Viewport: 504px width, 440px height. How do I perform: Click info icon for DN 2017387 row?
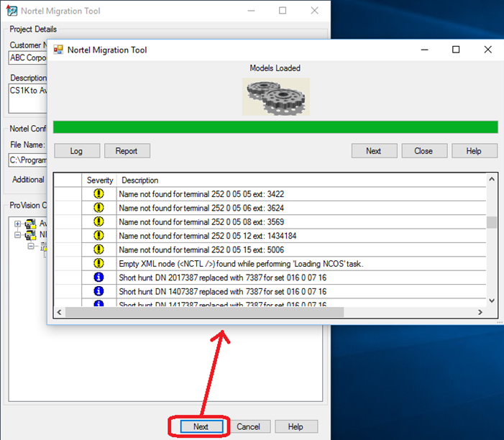point(98,277)
